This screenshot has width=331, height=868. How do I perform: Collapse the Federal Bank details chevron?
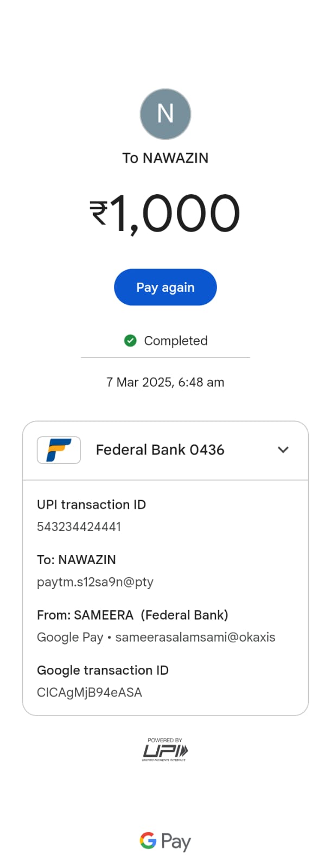pyautogui.click(x=283, y=450)
